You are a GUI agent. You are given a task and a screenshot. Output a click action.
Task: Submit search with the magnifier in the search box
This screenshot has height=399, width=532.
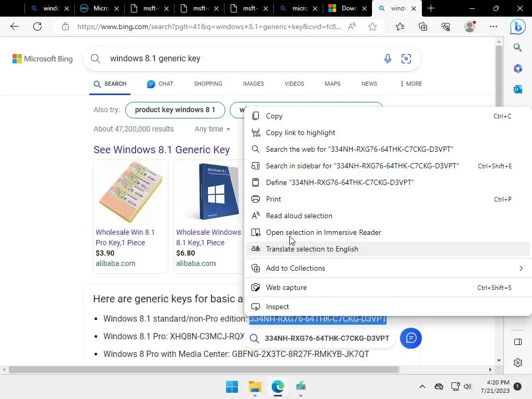(96, 59)
